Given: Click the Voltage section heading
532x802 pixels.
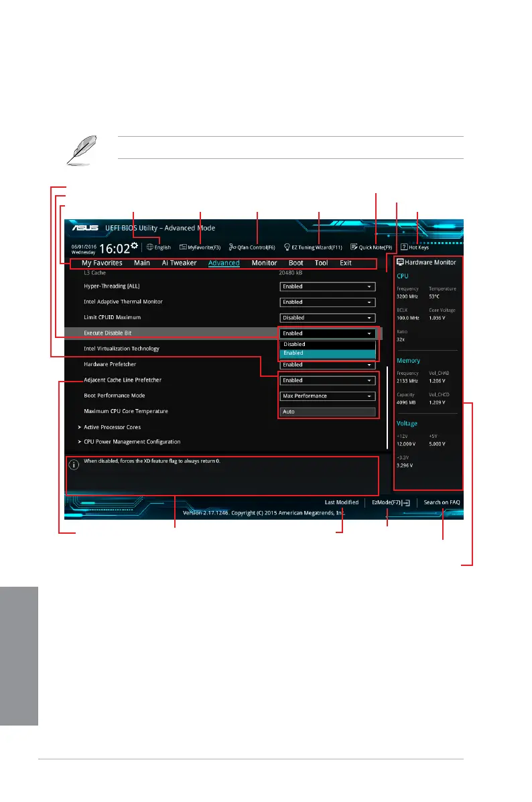Looking at the screenshot, I should (407, 424).
